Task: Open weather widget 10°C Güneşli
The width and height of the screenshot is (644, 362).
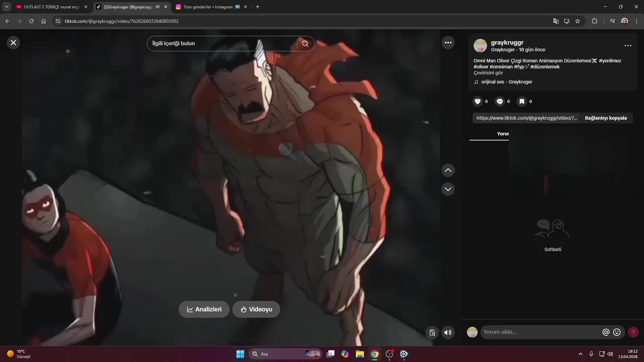Action: point(19,354)
